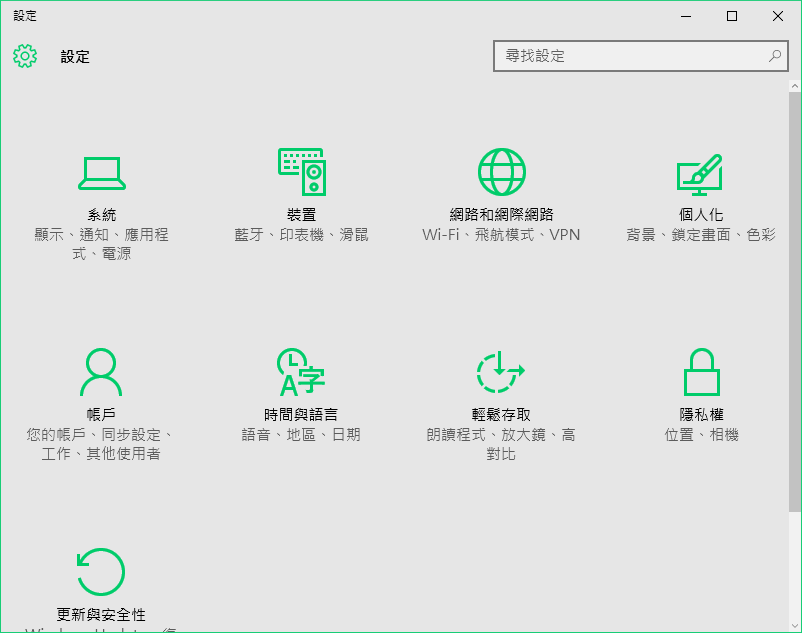Click the description 朗讀程式、放大鏡、高對比
The height and width of the screenshot is (633, 802).
501,444
